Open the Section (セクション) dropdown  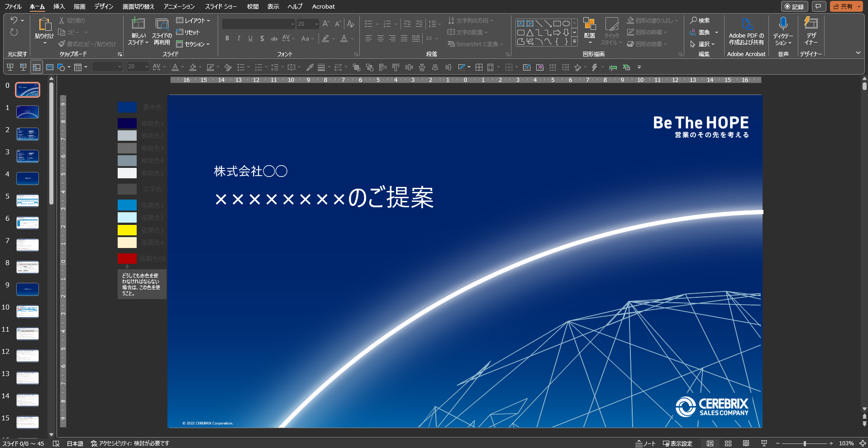[x=193, y=44]
